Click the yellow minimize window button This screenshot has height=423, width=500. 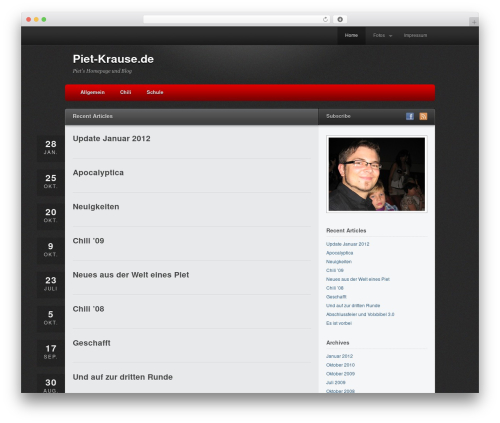coord(36,19)
